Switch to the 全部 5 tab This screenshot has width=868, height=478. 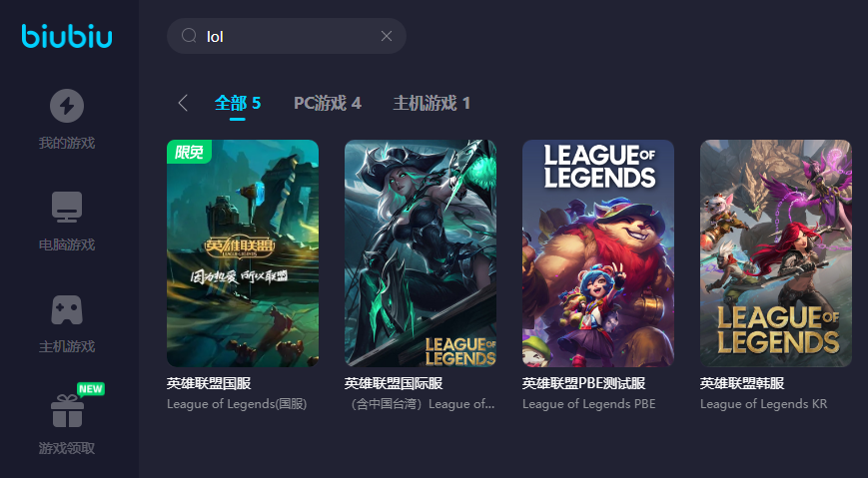pos(238,103)
